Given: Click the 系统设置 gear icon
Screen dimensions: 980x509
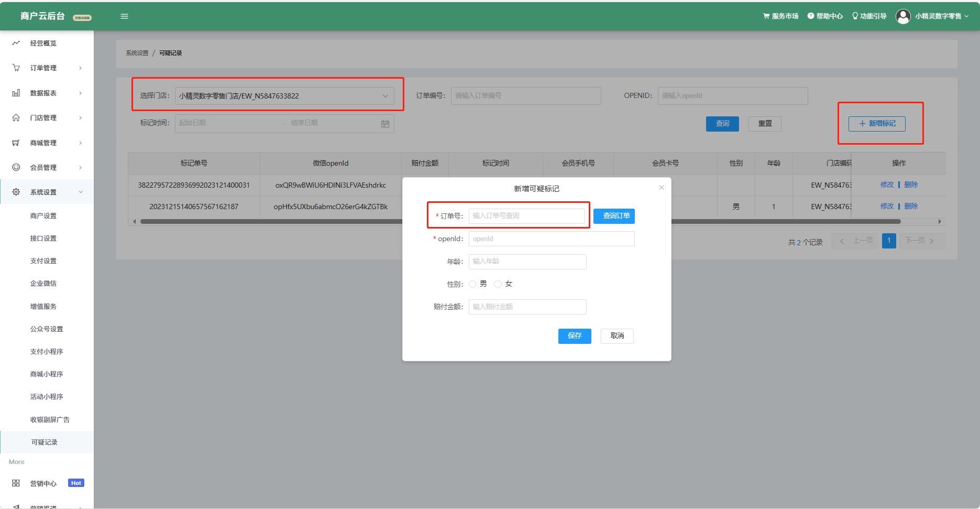Looking at the screenshot, I should coord(16,192).
